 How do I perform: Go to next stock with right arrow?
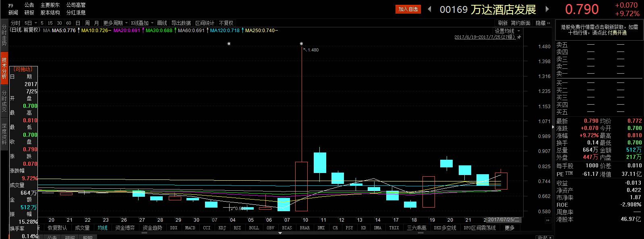[x=547, y=9]
